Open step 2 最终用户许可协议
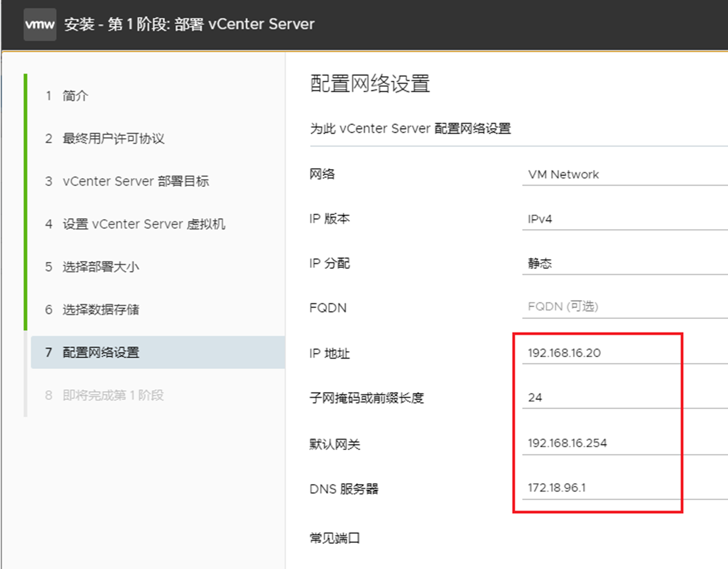This screenshot has width=728, height=569. pyautogui.click(x=105, y=139)
